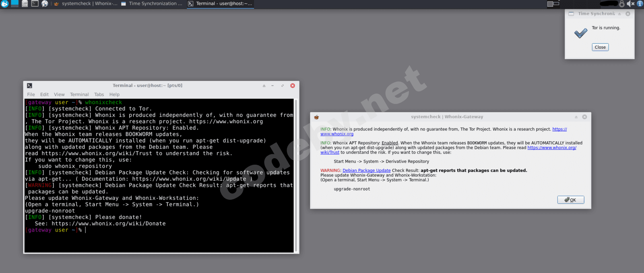Click the terminal command prompt input line
The height and width of the screenshot is (273, 644).
159,230
